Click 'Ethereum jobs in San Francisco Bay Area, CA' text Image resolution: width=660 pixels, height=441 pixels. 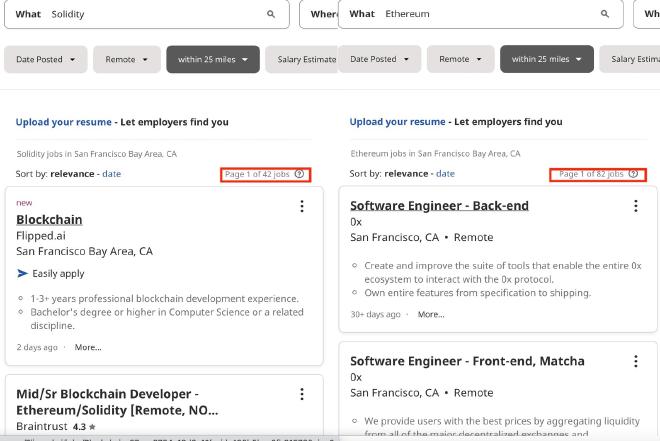tap(435, 154)
